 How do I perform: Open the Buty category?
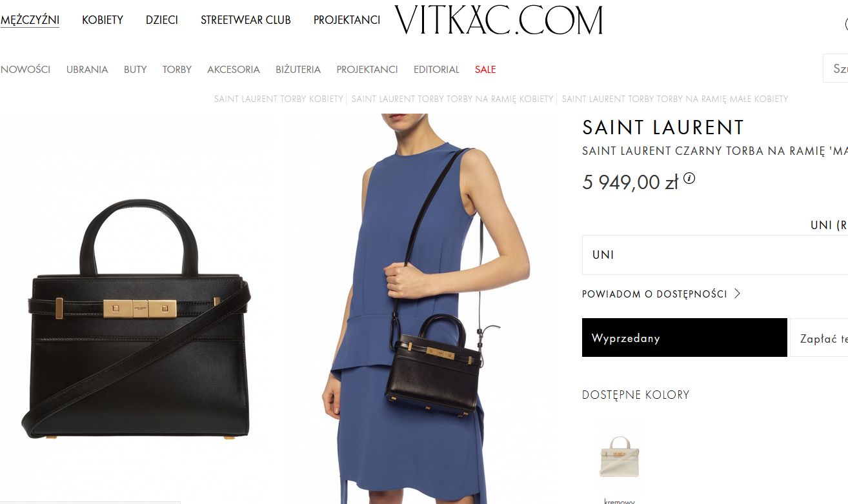(x=136, y=69)
